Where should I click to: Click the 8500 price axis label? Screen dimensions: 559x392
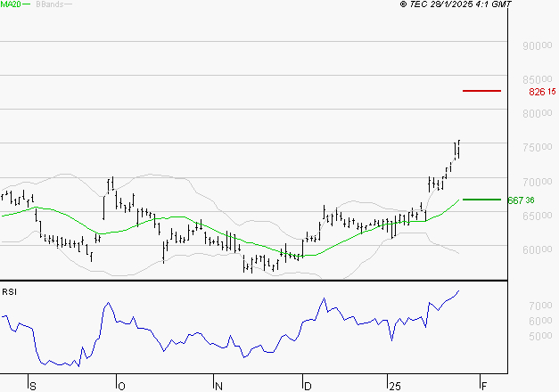click(538, 79)
